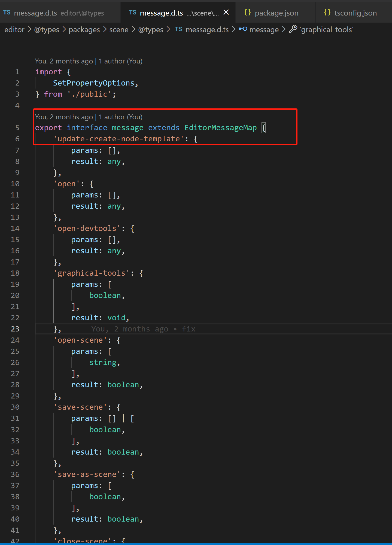392x545 pixels.
Task: Click 'any' result type on line 16
Action: (114, 251)
